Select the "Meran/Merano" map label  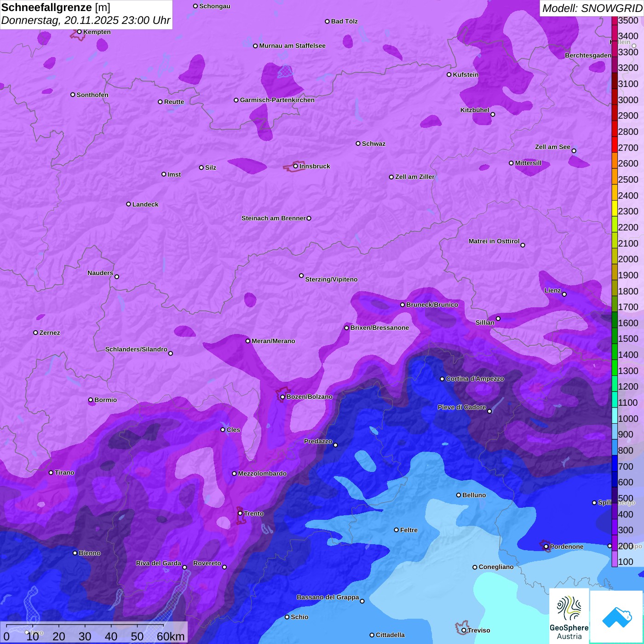point(273,341)
